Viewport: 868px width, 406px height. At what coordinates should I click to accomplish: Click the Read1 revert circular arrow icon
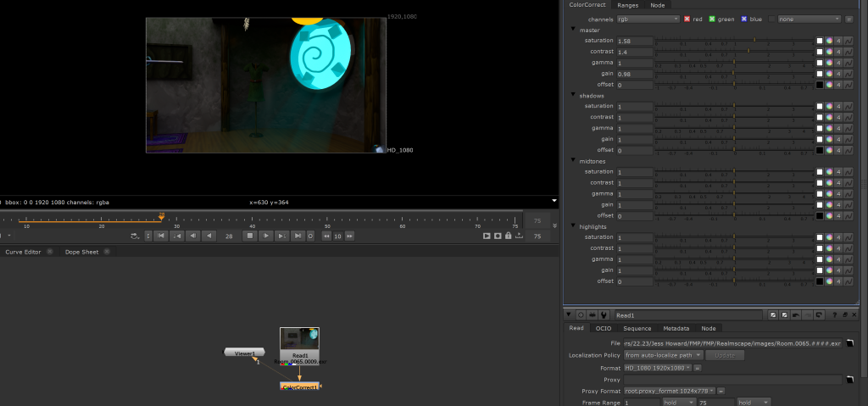tap(820, 315)
